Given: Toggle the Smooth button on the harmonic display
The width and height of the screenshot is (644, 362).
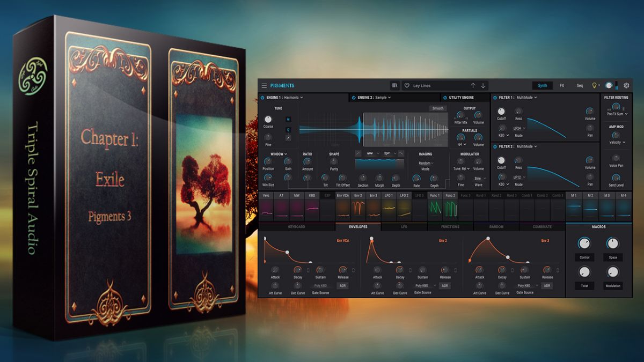Looking at the screenshot, I should (437, 108).
